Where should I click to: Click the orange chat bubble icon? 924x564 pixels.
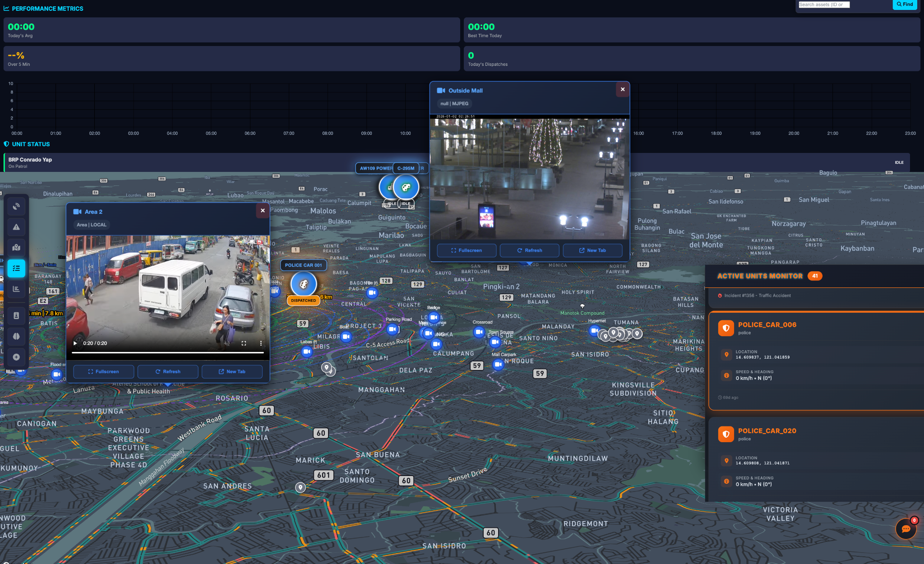pyautogui.click(x=906, y=529)
